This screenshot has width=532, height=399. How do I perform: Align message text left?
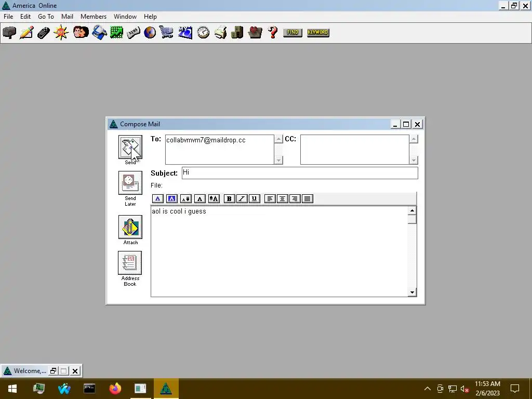click(x=270, y=199)
